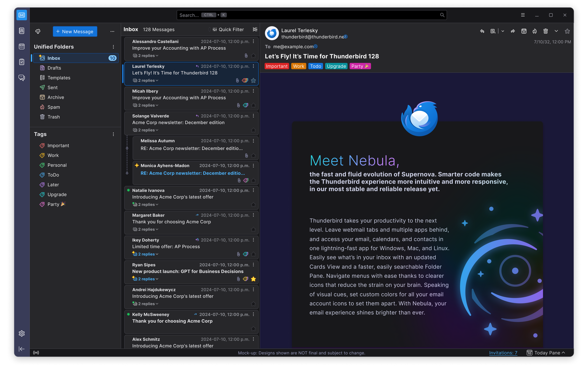
Task: Click the red Important tag label
Action: pyautogui.click(x=276, y=66)
